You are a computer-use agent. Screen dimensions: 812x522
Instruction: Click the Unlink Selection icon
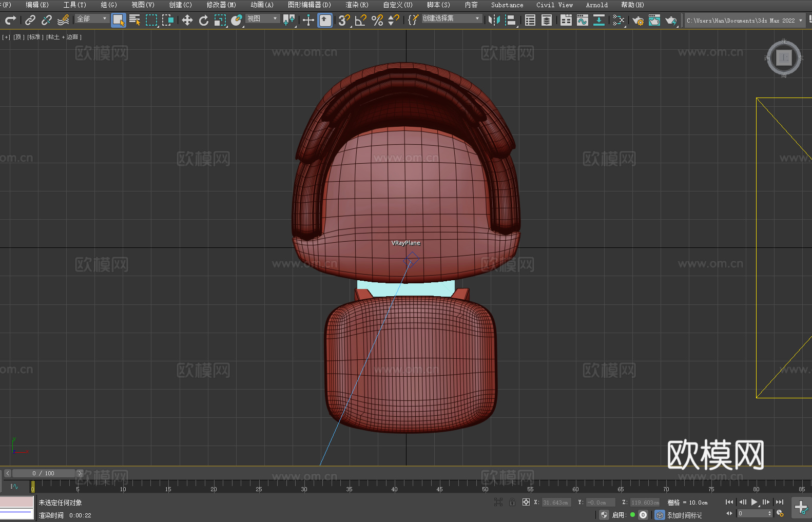(x=47, y=20)
